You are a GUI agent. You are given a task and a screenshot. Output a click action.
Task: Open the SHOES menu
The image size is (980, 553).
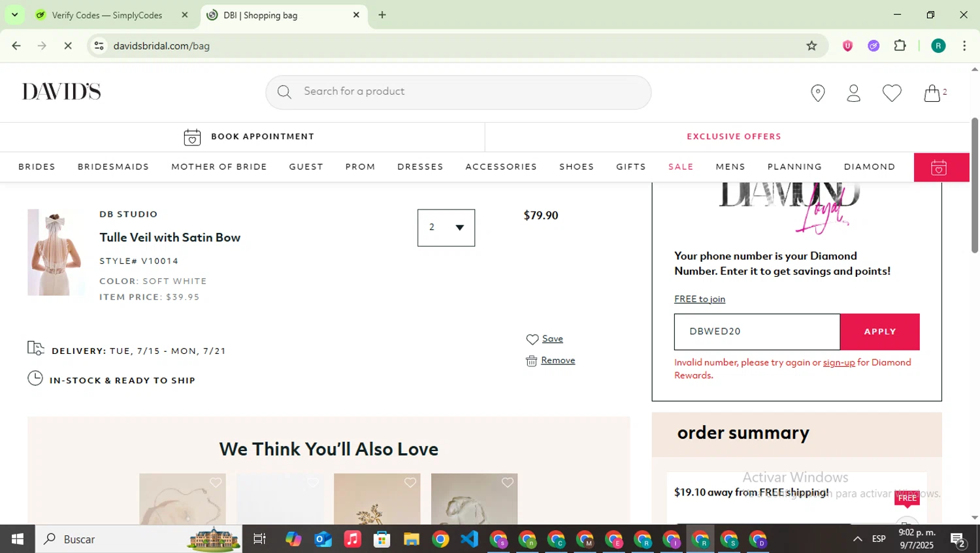tap(576, 167)
